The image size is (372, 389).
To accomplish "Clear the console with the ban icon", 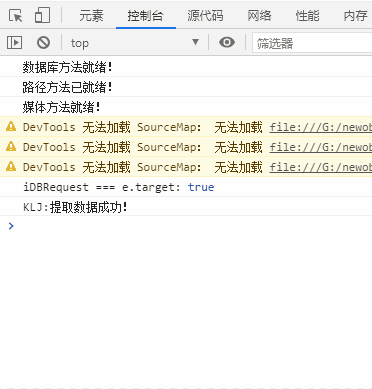I will point(43,43).
